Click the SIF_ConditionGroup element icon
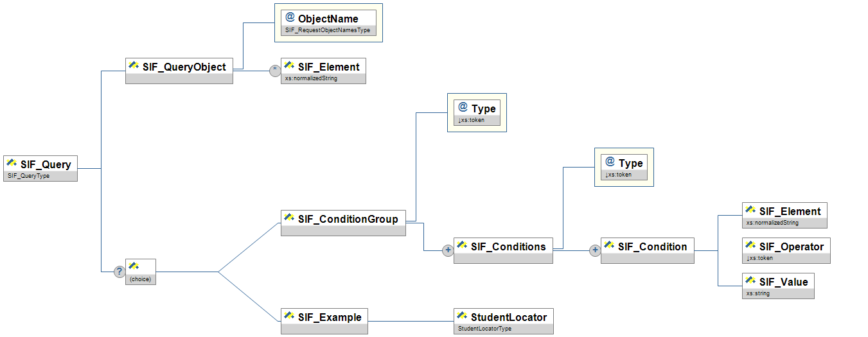Screen dimensions: 868x337 290,219
